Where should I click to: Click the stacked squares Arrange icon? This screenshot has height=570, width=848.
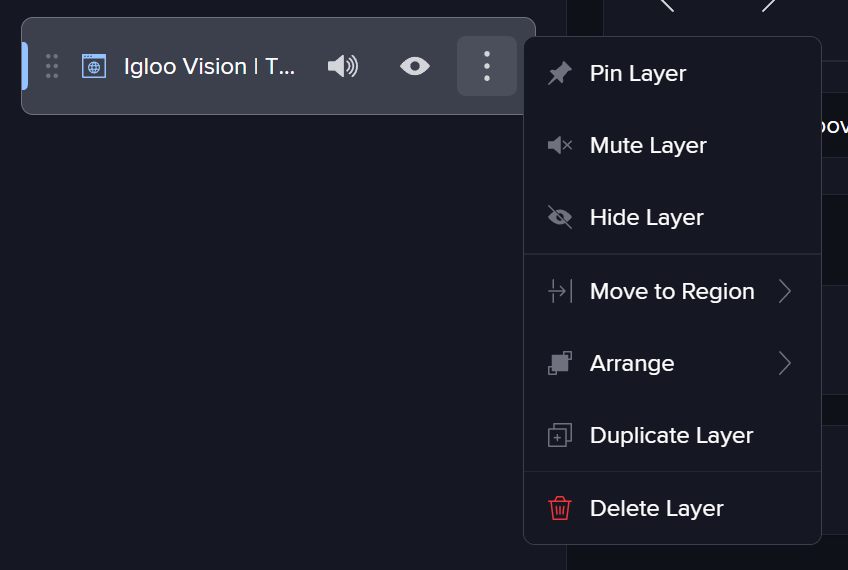[x=560, y=364]
